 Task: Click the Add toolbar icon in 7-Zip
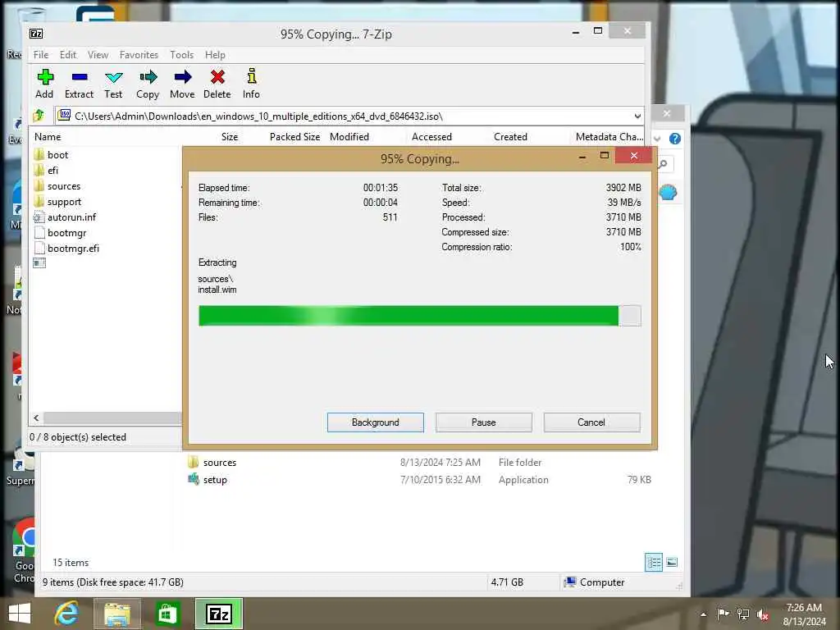[x=44, y=84]
